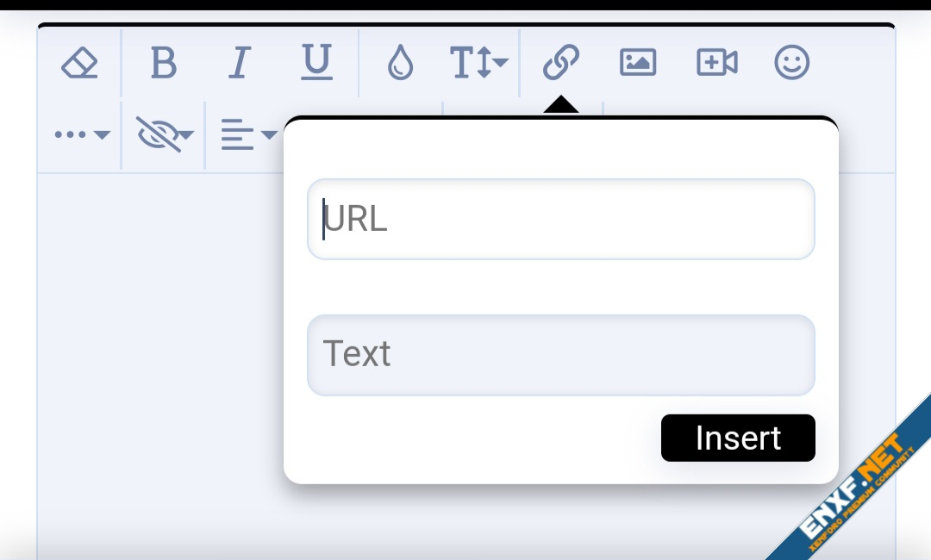The height and width of the screenshot is (560, 931).
Task: Click the insert link chain icon
Action: tap(561, 63)
